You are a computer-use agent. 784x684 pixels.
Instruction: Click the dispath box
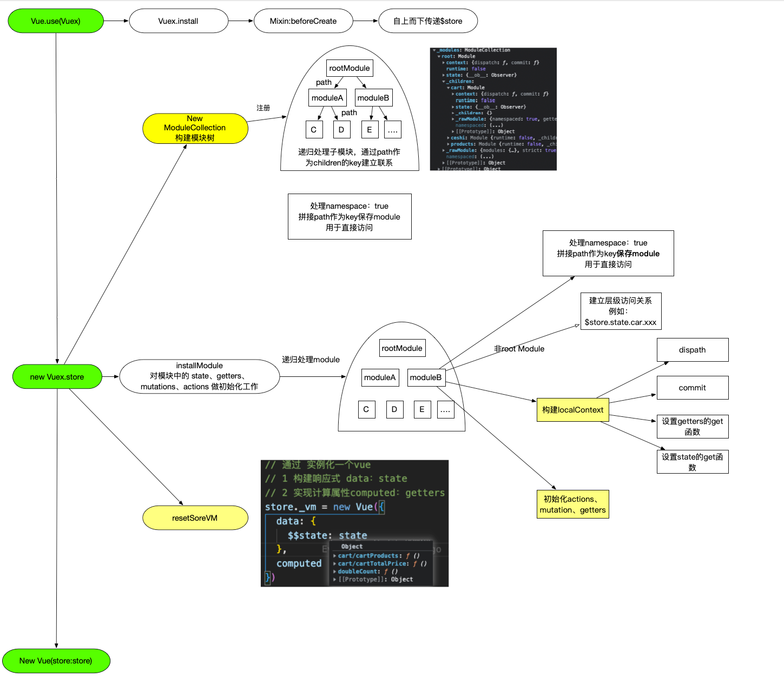(693, 350)
